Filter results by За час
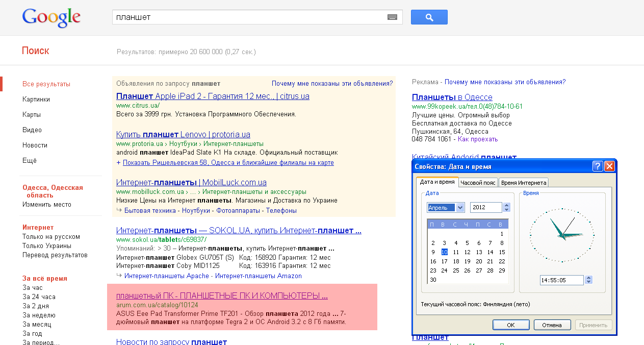Screen dimensions: 644x345 (33, 288)
